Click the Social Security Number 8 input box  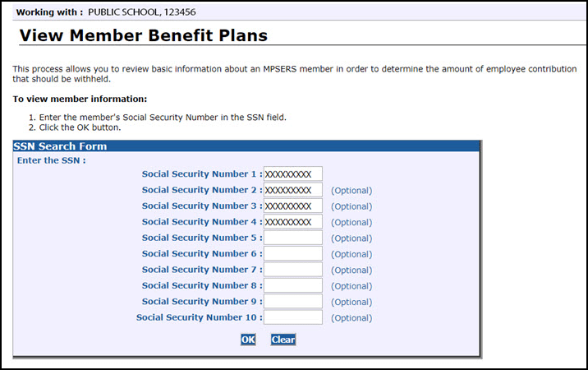[293, 285]
